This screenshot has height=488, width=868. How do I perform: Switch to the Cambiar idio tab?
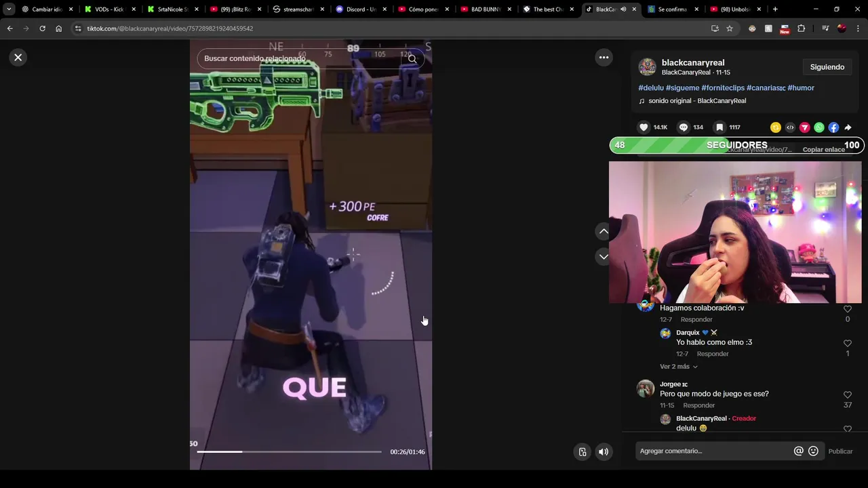point(46,9)
